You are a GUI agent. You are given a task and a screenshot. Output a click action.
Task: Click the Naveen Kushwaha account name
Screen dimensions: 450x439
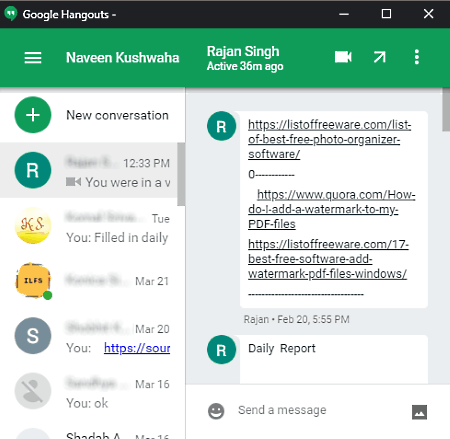[123, 58]
